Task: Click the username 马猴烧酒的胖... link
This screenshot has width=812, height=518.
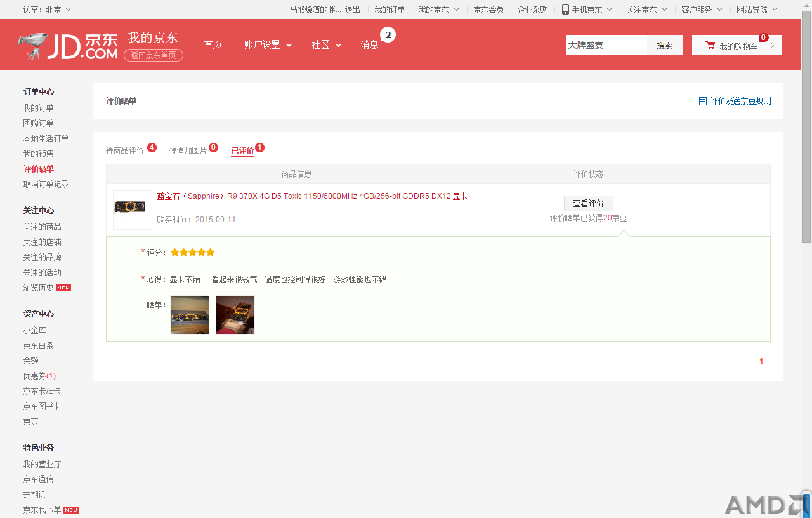Action: [x=315, y=10]
